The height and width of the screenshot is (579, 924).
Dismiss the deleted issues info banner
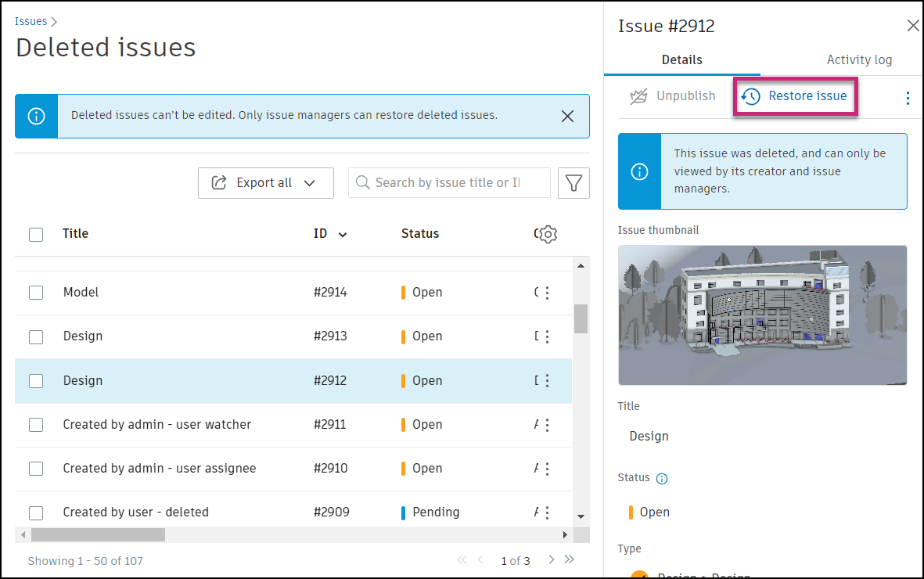(x=568, y=116)
